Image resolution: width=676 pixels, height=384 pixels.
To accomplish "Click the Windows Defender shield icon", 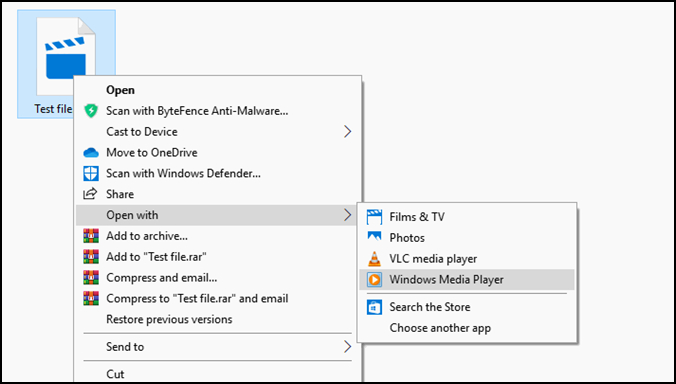I will [x=91, y=173].
